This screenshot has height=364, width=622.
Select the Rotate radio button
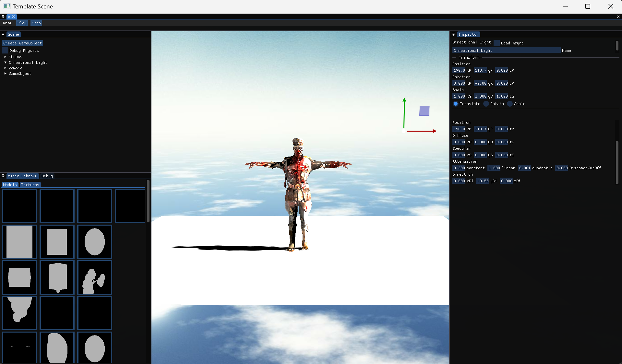click(486, 104)
